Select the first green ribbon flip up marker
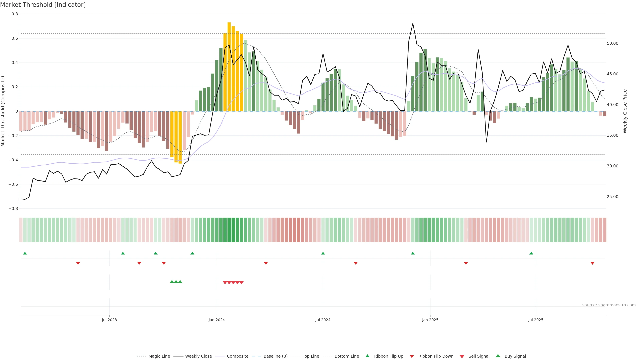The height and width of the screenshot is (362, 644). (25, 253)
